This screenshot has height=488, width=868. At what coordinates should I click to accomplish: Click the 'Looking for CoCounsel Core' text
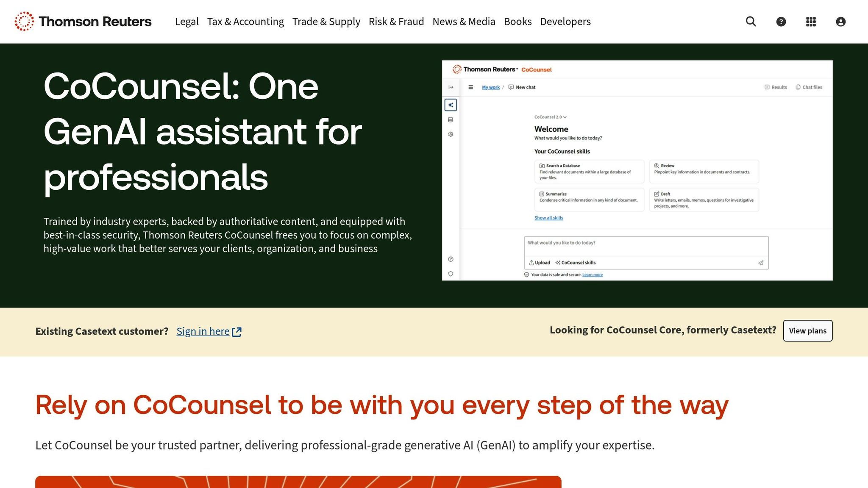tap(663, 330)
